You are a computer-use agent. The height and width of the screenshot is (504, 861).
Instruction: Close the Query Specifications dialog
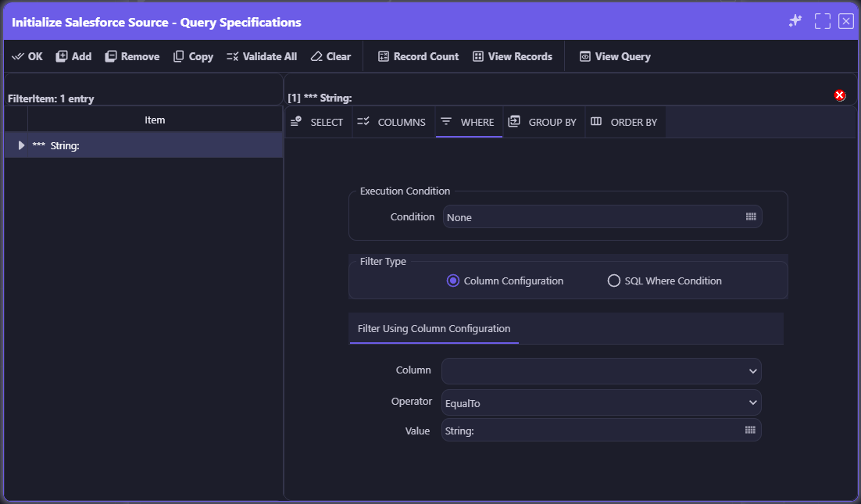pyautogui.click(x=845, y=21)
